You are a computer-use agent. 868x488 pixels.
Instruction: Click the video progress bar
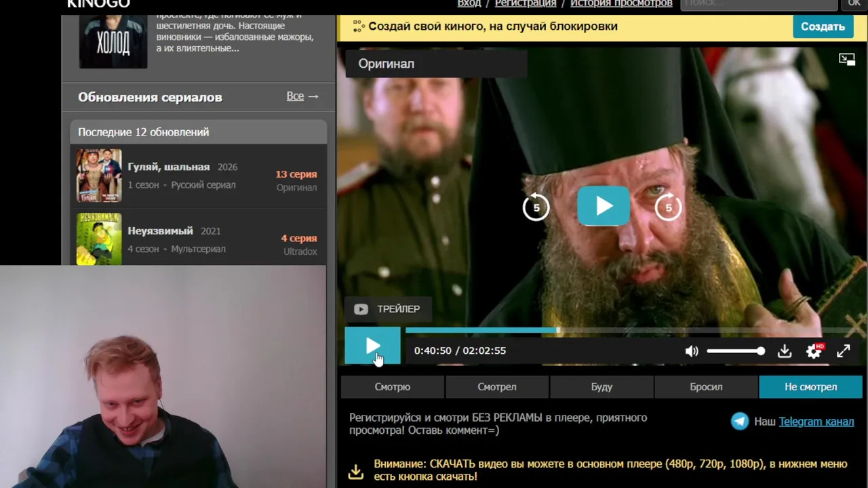point(632,331)
